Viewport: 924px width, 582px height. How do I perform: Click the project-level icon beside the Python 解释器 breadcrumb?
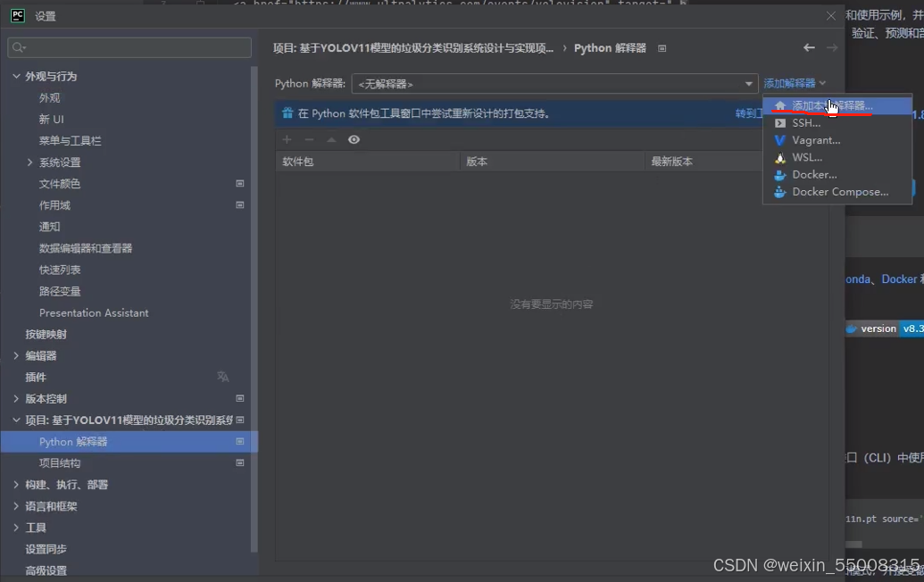tap(662, 48)
